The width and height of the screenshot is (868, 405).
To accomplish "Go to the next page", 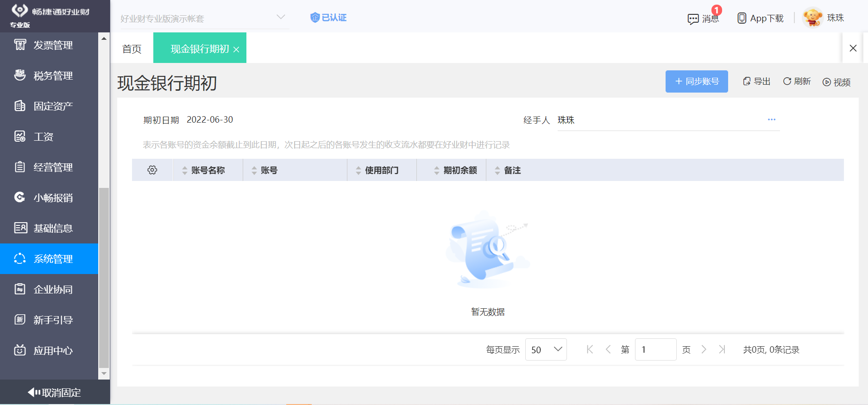I will pos(704,349).
